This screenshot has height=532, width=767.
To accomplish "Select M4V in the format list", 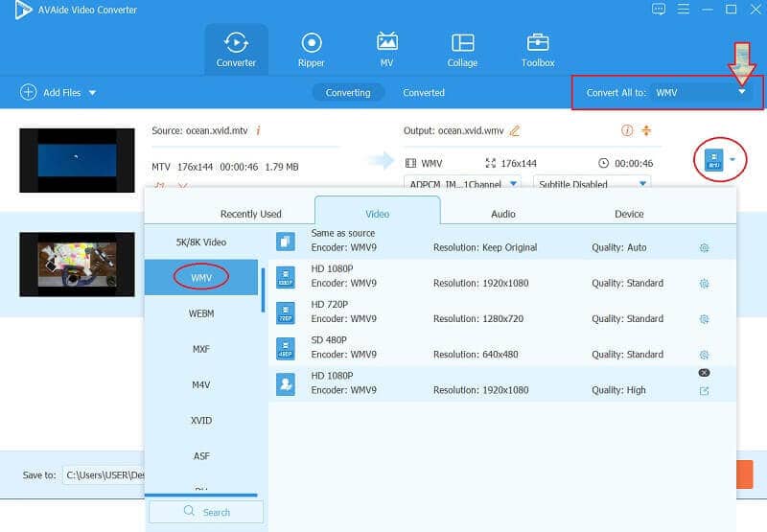I will 201,384.
